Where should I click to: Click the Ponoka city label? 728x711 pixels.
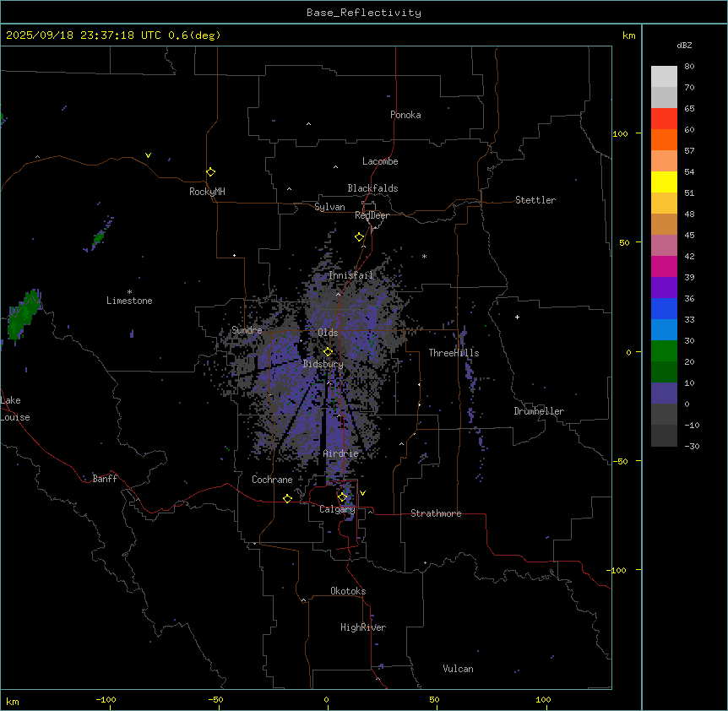point(405,115)
